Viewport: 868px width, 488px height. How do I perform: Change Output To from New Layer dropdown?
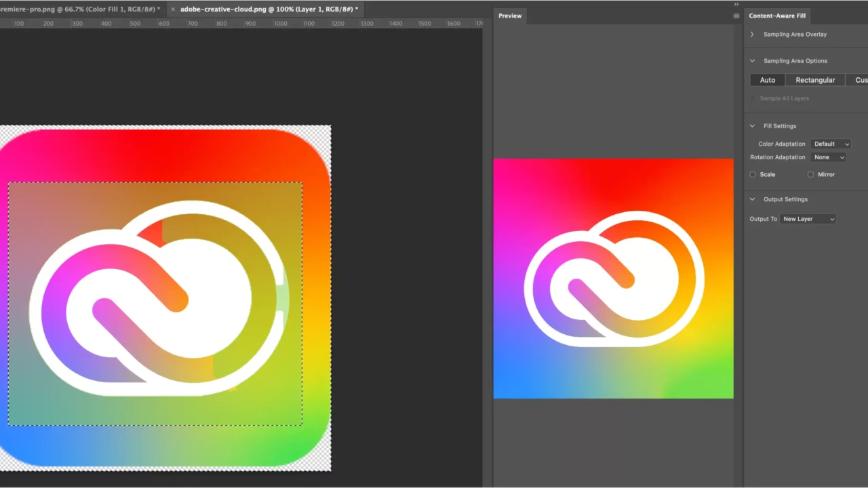coord(808,218)
